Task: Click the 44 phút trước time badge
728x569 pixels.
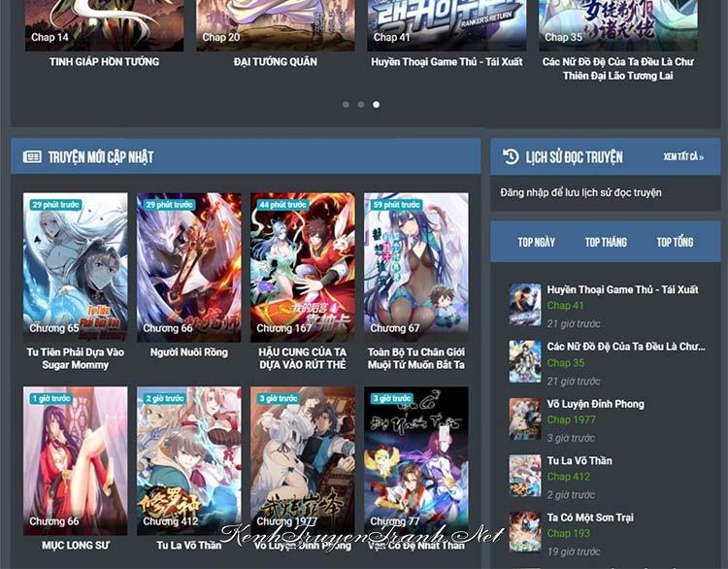Action: point(282,205)
